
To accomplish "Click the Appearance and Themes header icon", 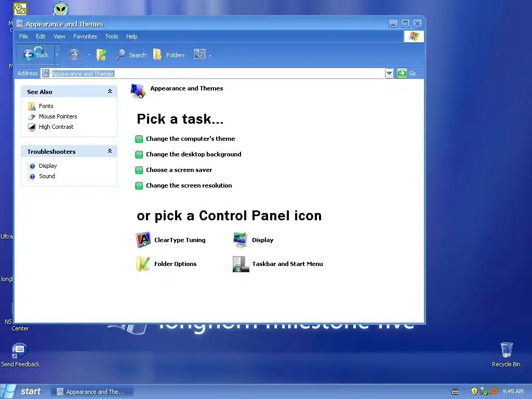I will [138, 91].
